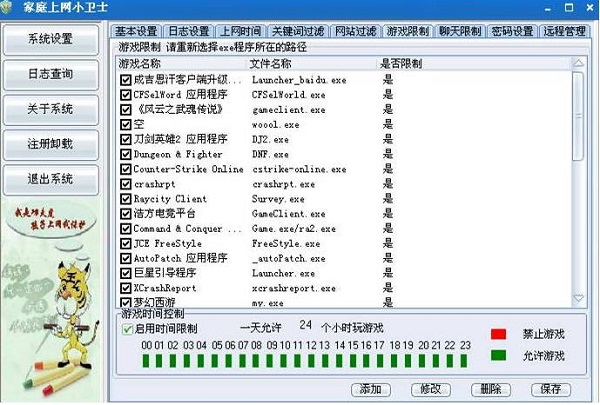Toggle the hour 05 green time block

click(215, 361)
